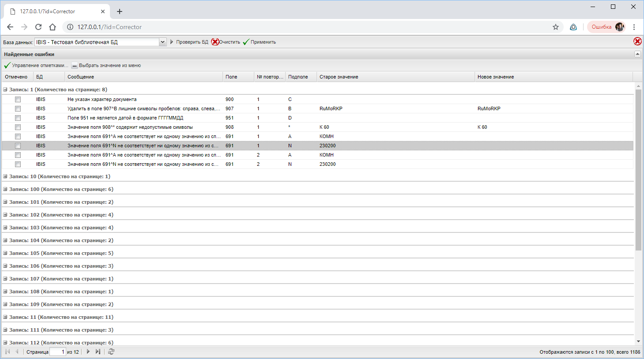The width and height of the screenshot is (644, 359).
Task: Tick checkbox for field 907 RuMoRKP row
Action: click(x=18, y=108)
